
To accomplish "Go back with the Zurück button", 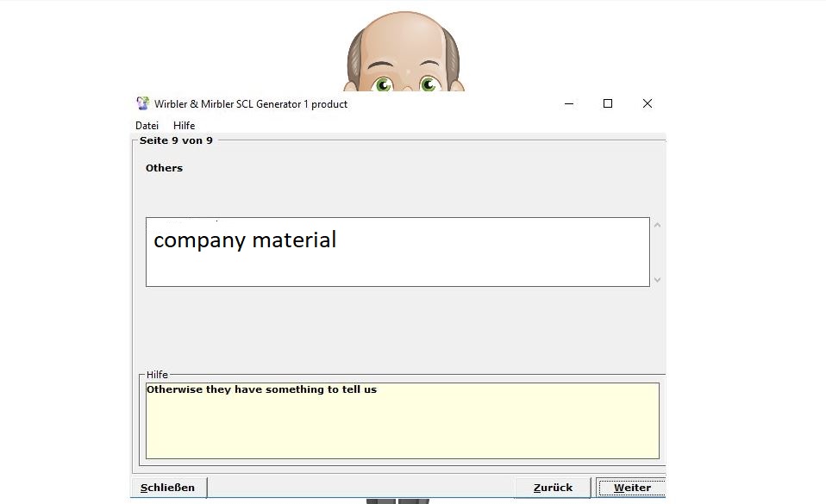I will [x=553, y=488].
